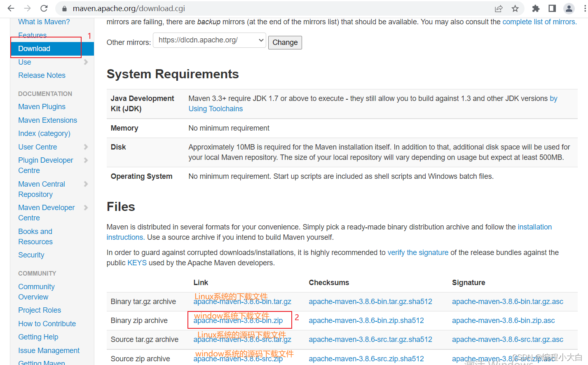This screenshot has height=365, width=588.
Task: Expand Maven Developer Centre chevron
Action: [86, 208]
